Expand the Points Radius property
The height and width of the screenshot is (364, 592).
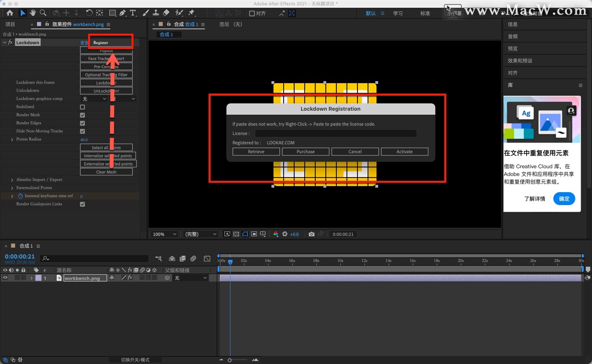pos(12,139)
